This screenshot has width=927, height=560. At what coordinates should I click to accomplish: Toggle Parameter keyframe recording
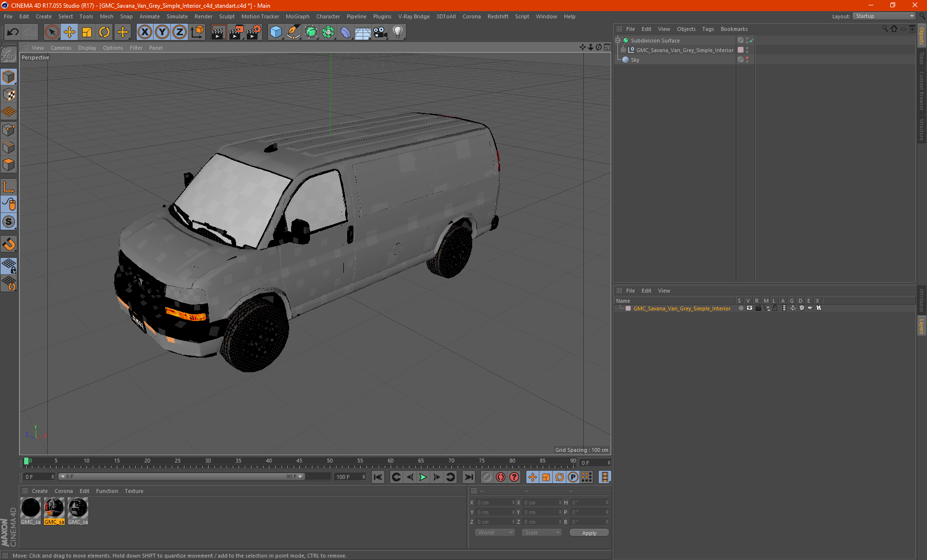coord(573,477)
